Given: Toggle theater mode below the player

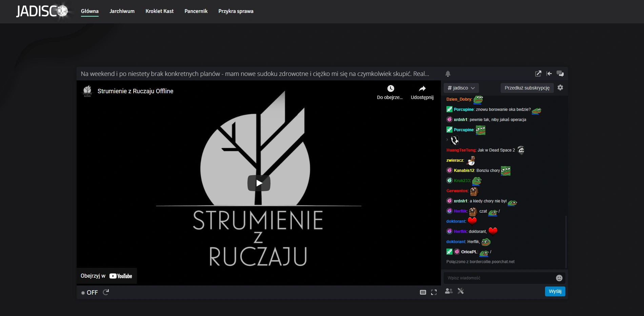Looking at the screenshot, I should [423, 292].
